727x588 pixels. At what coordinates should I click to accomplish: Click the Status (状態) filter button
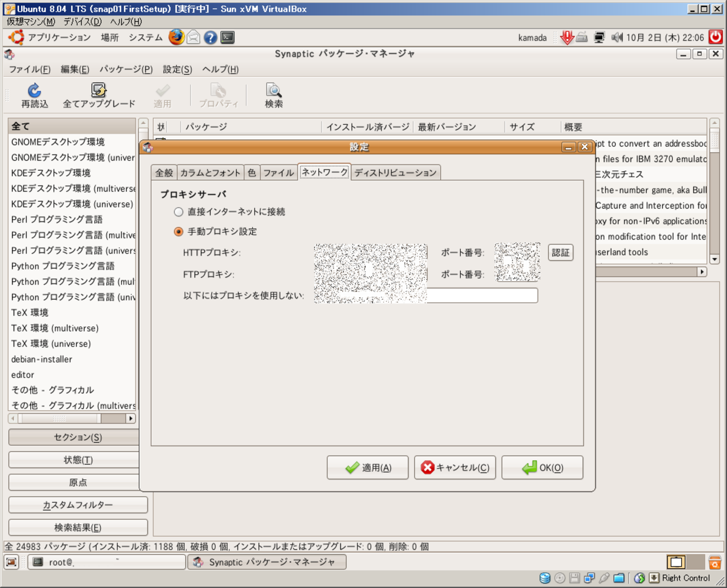tap(74, 460)
